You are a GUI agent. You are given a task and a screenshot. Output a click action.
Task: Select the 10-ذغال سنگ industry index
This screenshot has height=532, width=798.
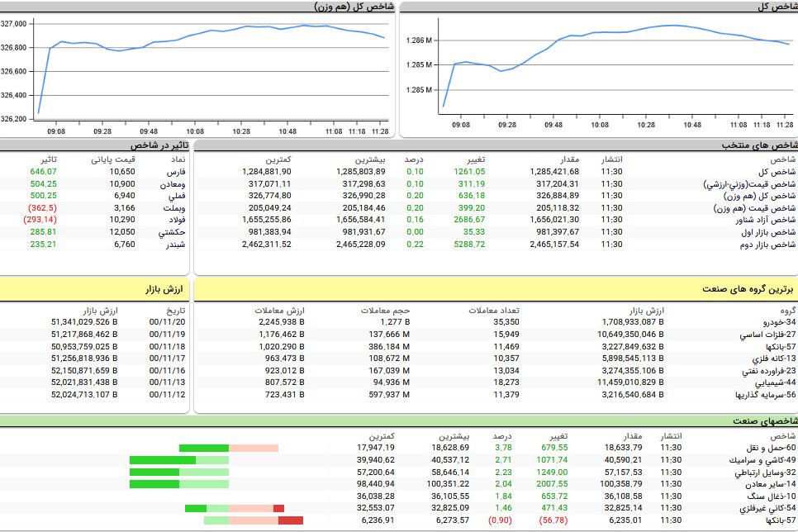point(772,496)
